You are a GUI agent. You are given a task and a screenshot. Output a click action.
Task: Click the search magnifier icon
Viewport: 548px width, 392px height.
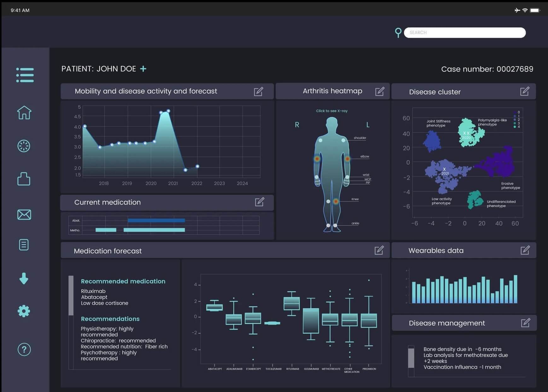pos(398,32)
